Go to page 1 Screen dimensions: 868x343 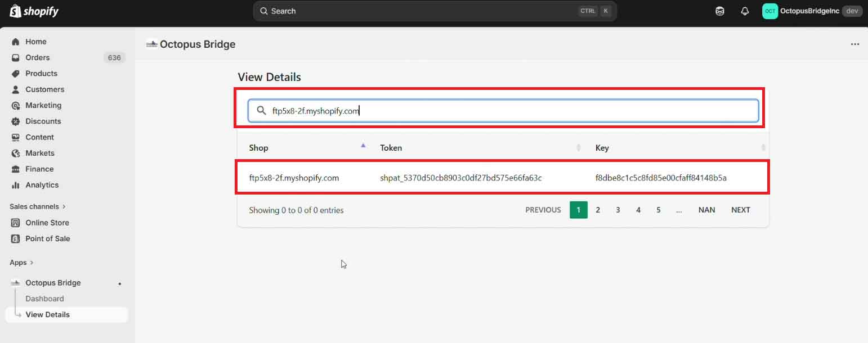(x=579, y=210)
